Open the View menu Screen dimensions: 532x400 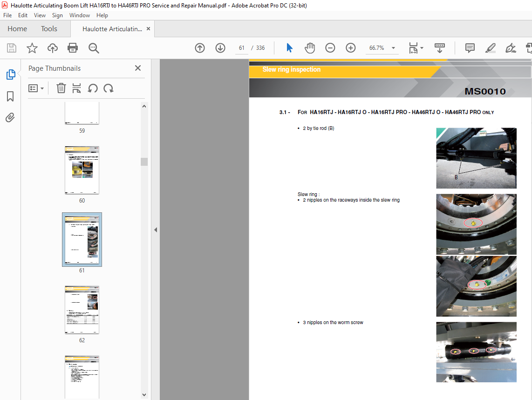click(40, 15)
